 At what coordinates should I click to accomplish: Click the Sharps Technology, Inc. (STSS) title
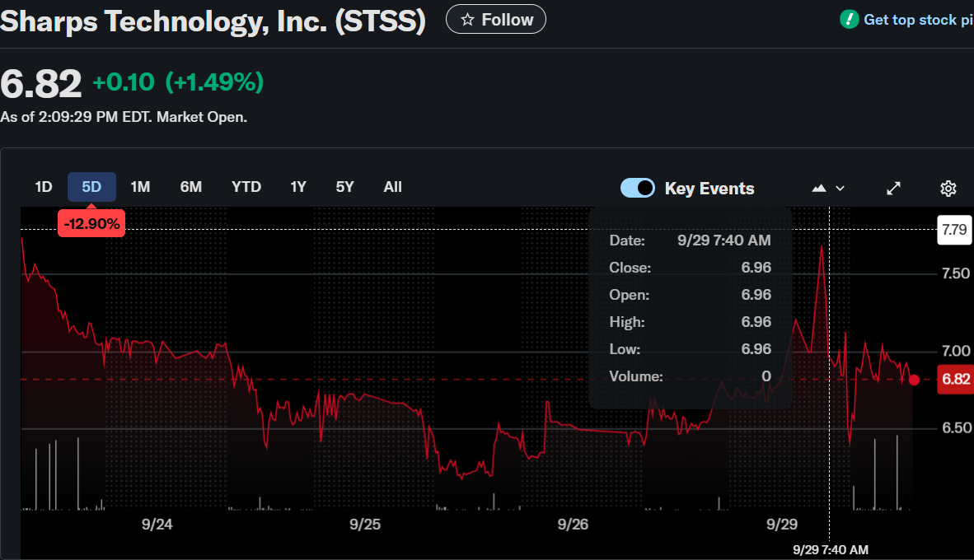pos(213,21)
